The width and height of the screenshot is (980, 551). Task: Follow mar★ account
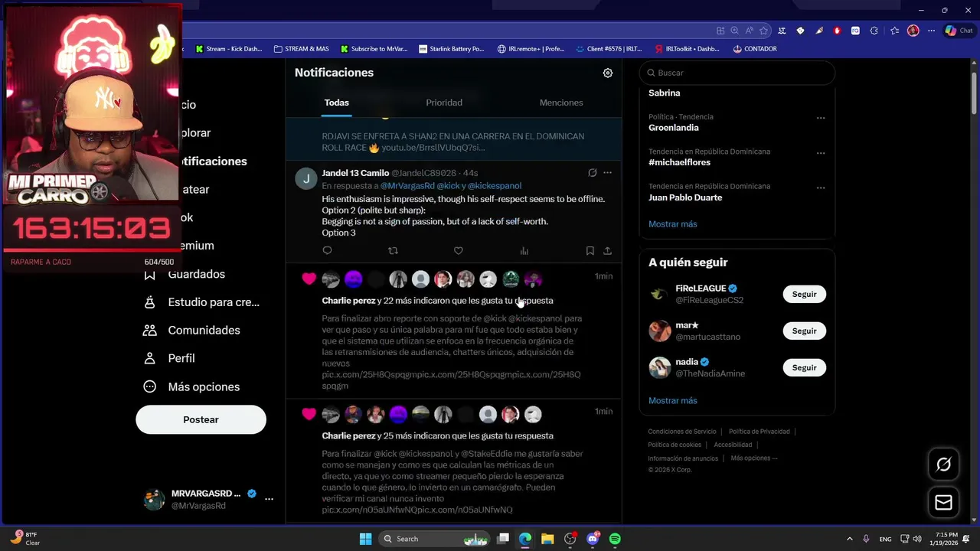pyautogui.click(x=804, y=331)
